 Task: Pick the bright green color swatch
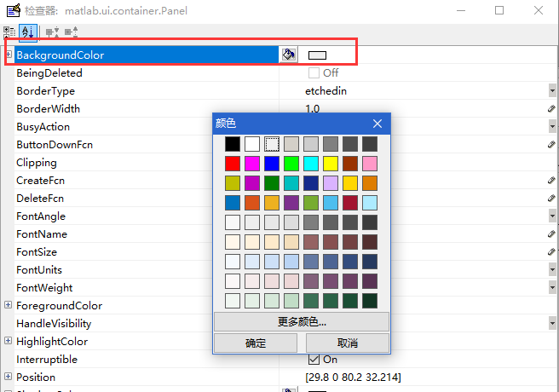click(x=291, y=164)
